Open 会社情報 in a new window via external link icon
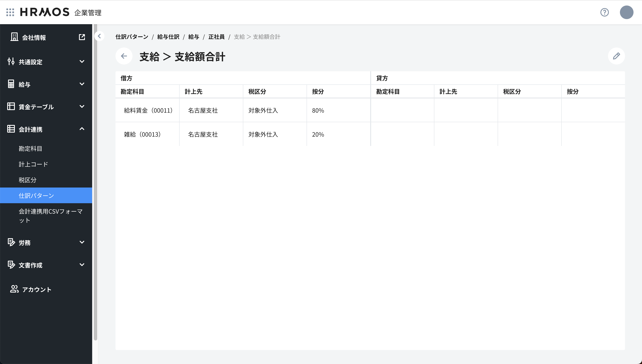642x364 pixels. tap(82, 37)
